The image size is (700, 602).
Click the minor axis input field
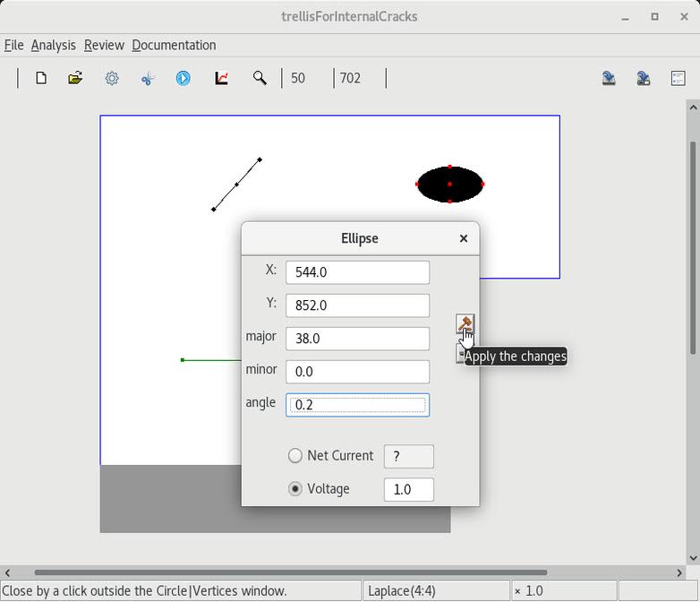(357, 372)
